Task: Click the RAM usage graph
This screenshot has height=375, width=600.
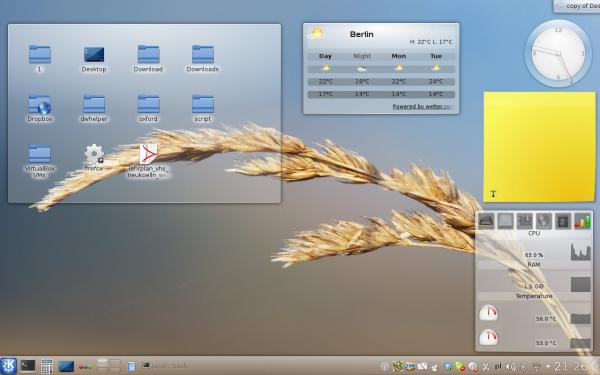Action: (x=580, y=285)
